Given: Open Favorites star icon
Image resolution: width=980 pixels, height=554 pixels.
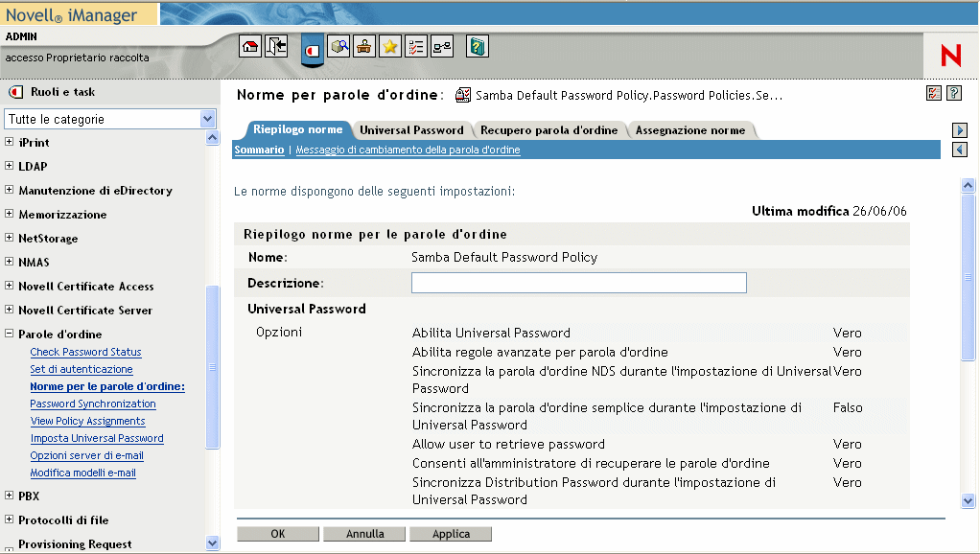Looking at the screenshot, I should pos(390,46).
